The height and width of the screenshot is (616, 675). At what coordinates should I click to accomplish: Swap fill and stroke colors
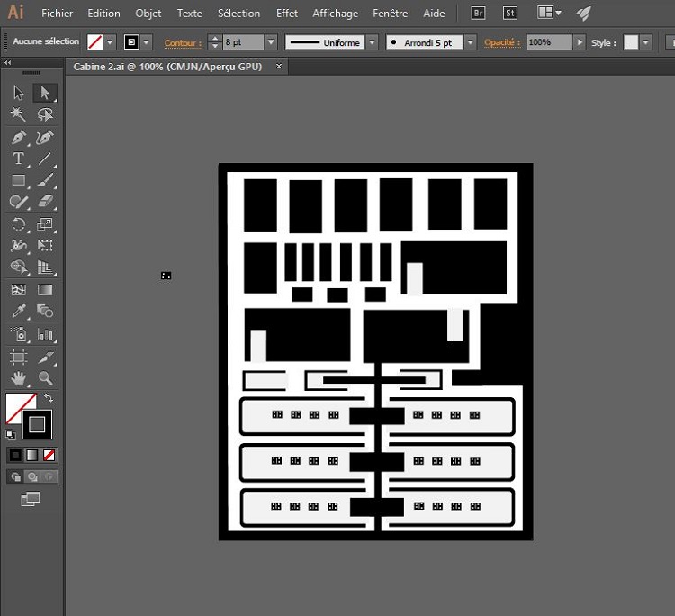(x=49, y=397)
